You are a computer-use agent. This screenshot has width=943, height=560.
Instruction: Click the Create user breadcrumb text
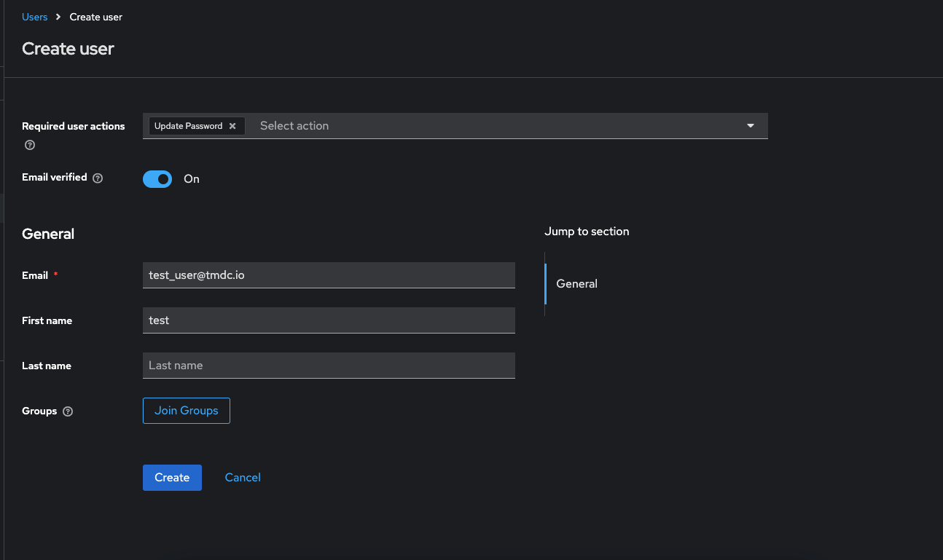(96, 17)
